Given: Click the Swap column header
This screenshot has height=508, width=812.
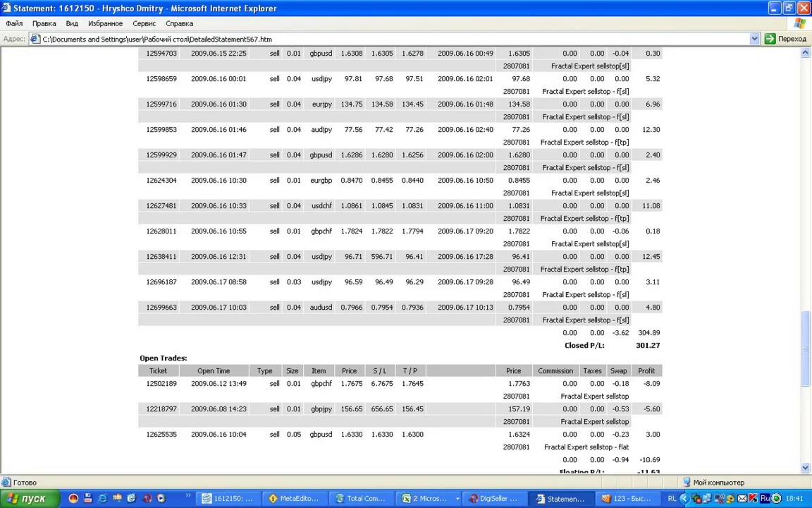Looking at the screenshot, I should point(618,370).
